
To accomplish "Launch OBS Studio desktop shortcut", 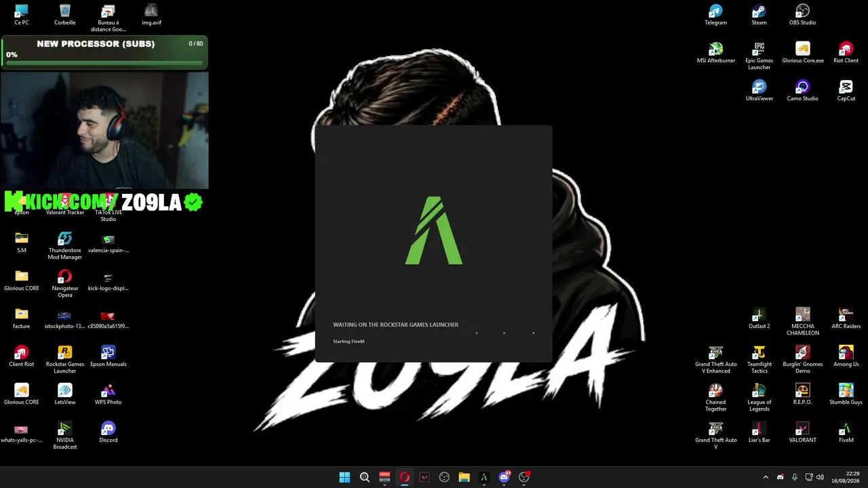I will 802,15.
